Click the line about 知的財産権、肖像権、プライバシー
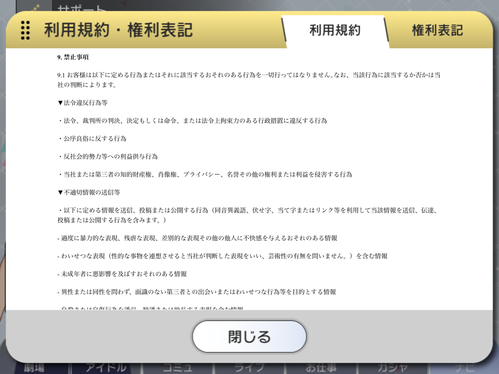Screen dimensions: 499x374 [x=205, y=174]
